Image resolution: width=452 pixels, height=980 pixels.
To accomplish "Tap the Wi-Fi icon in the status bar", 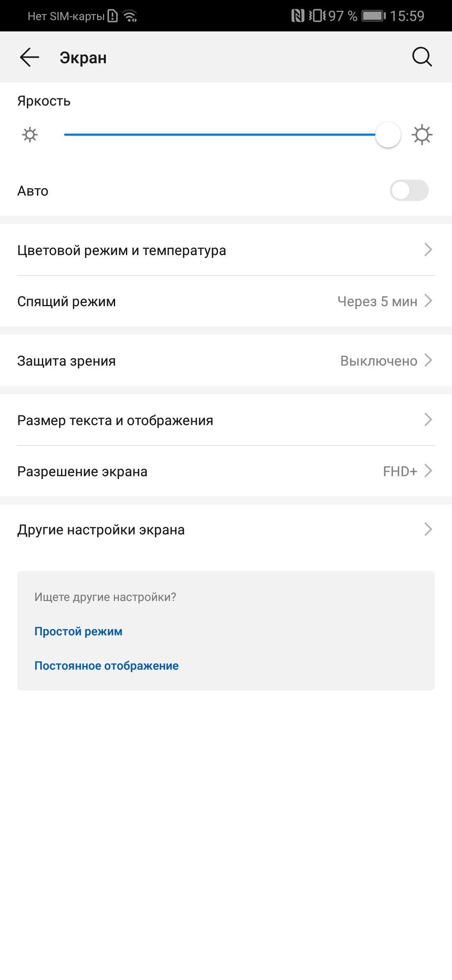I will (x=130, y=16).
